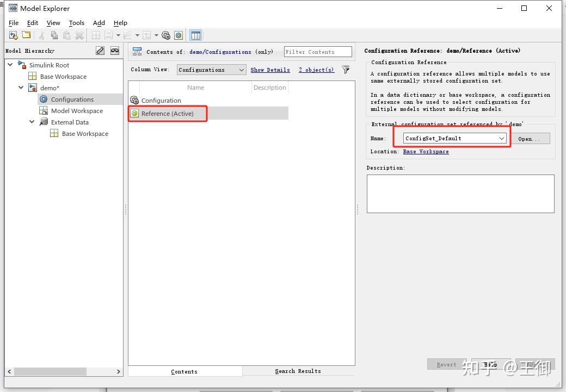
Task: Open a file via the folder toolbar icon
Action: point(26,35)
